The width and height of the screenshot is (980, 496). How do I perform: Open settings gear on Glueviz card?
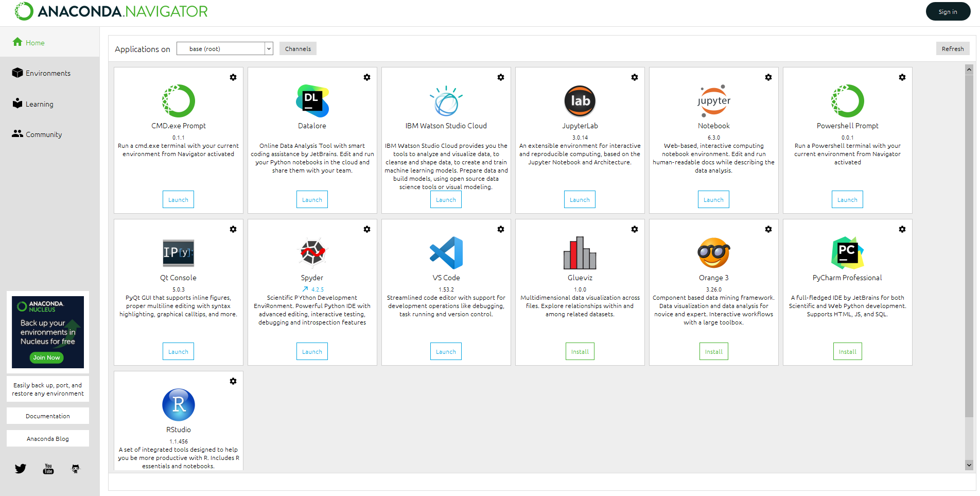635,229
